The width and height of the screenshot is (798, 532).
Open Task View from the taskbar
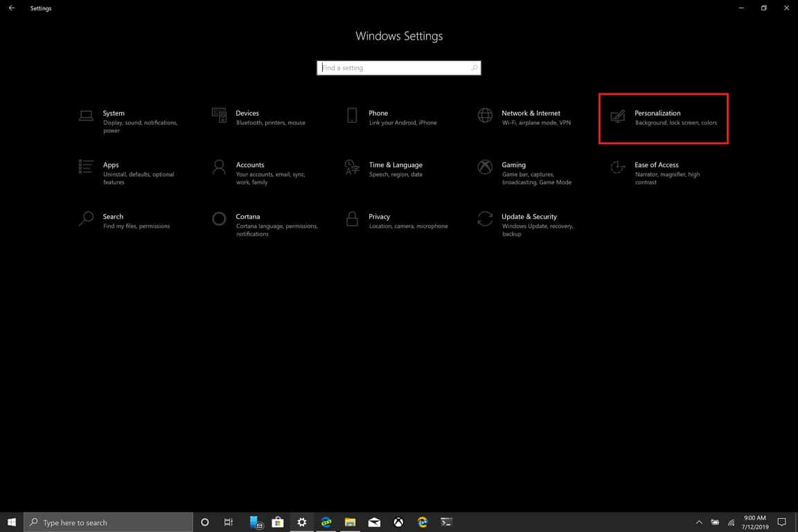(229, 522)
